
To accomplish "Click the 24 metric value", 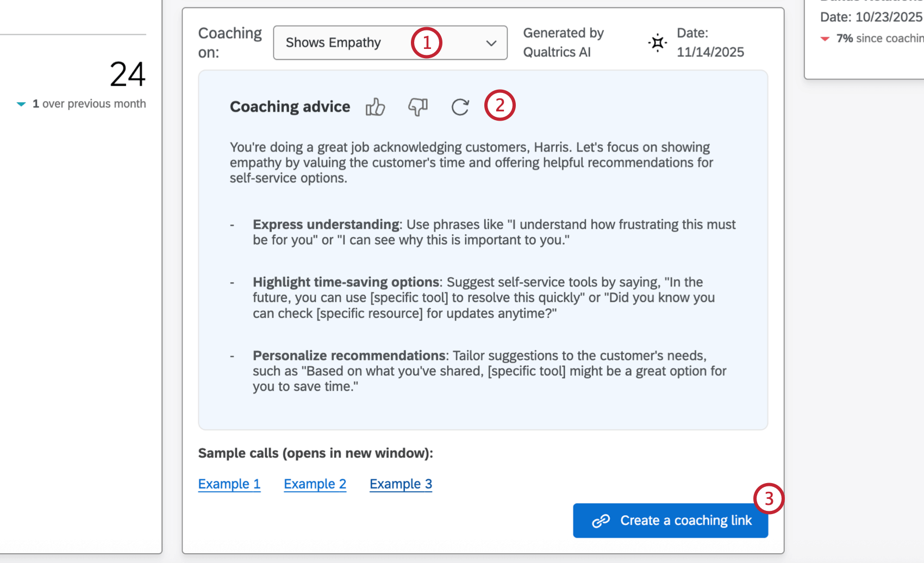I will pos(127,74).
